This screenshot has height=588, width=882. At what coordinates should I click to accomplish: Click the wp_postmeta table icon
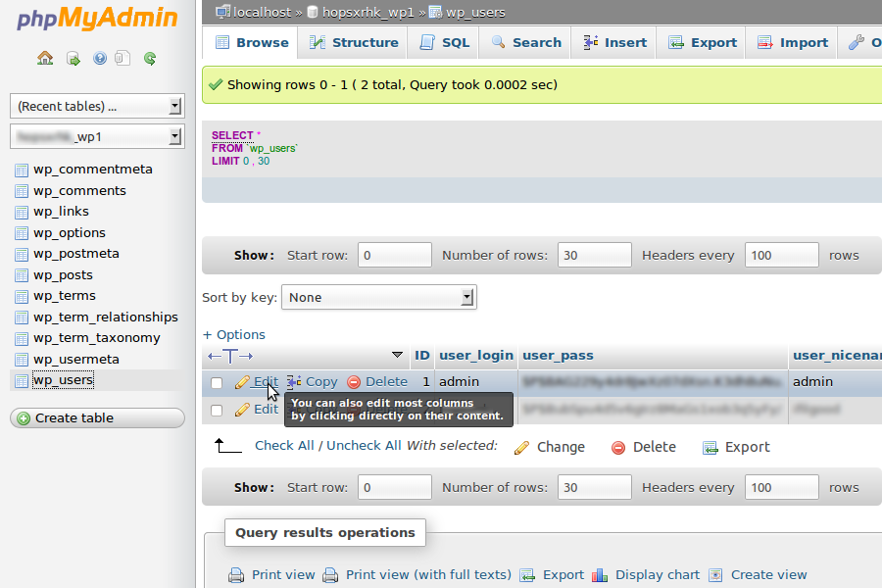[x=22, y=255]
